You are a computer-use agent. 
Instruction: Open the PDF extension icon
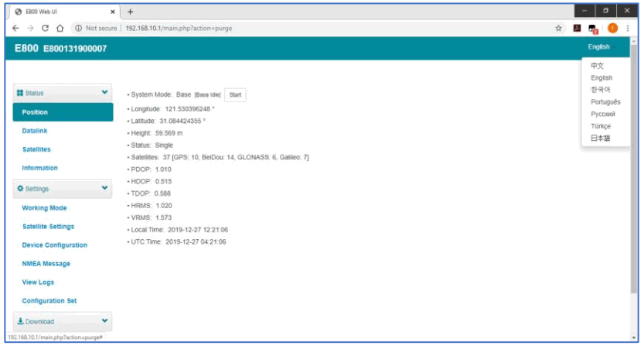pos(577,28)
